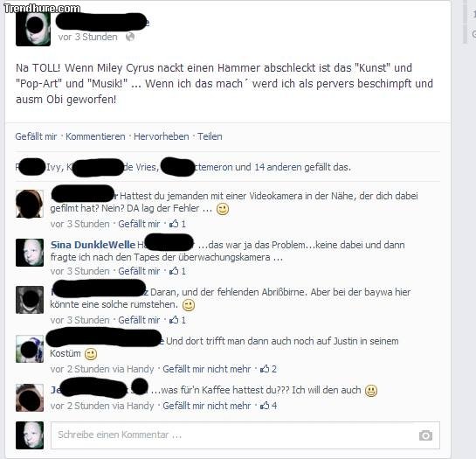This screenshot has height=459, width=476.
Task: Click thumbs-up count on Kaffee comment
Action: (274, 406)
